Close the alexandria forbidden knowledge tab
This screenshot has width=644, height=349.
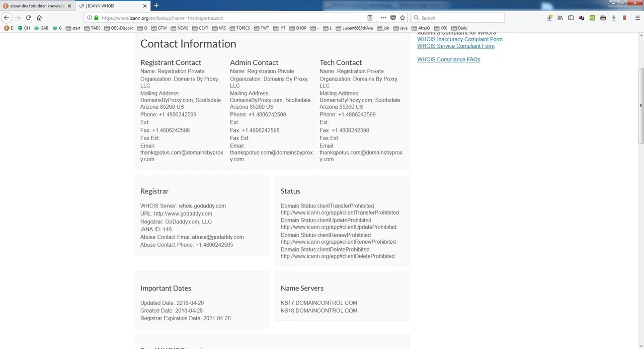[69, 6]
